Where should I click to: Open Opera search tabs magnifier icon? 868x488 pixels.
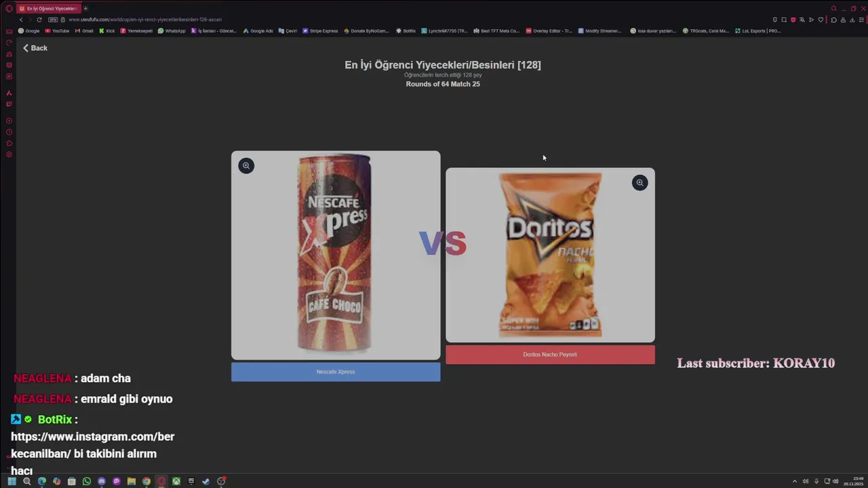(x=834, y=9)
